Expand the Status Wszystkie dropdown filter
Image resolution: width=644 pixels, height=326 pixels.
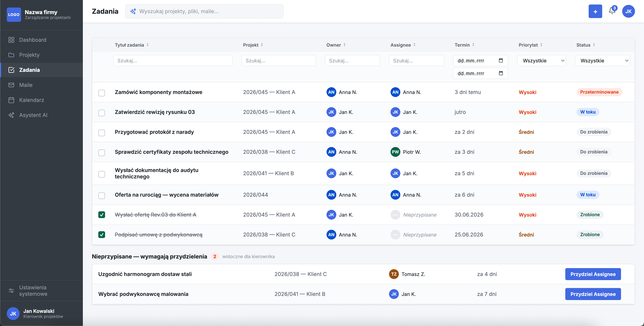[x=602, y=60]
